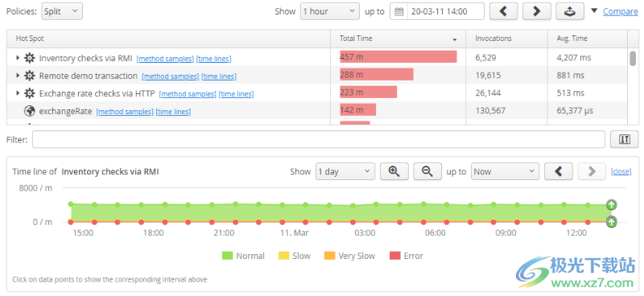The image size is (644, 296).
Task: Click average time 65,377 µs
Action: tap(575, 111)
